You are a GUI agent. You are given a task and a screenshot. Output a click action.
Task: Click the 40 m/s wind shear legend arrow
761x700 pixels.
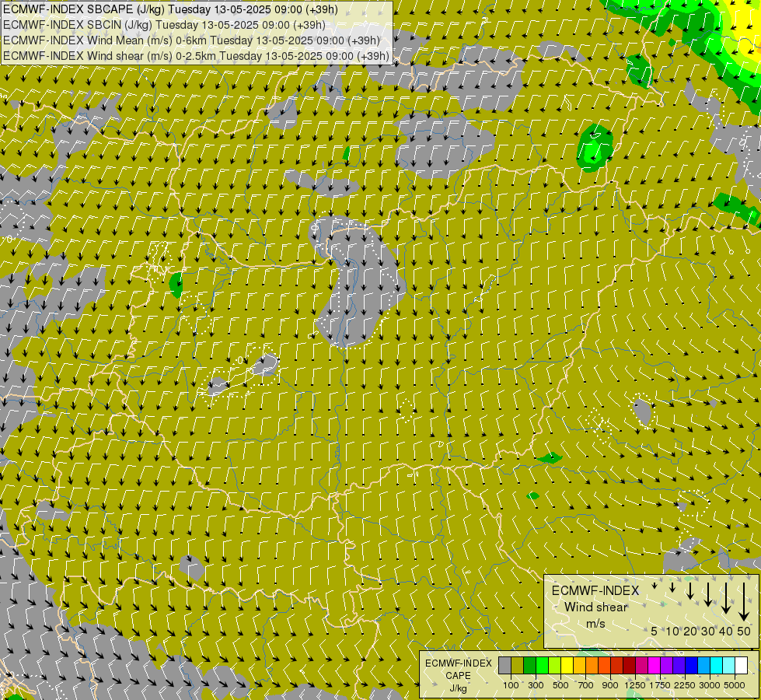coord(726,598)
